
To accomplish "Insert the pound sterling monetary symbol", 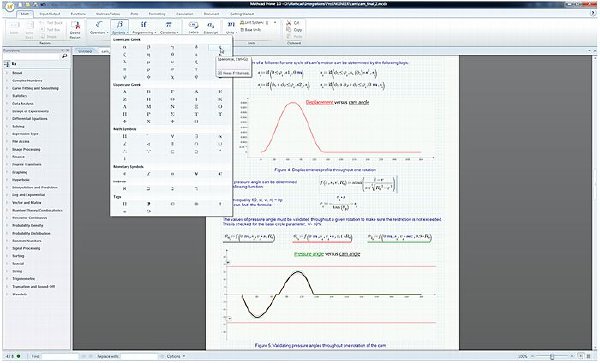I will 148,174.
